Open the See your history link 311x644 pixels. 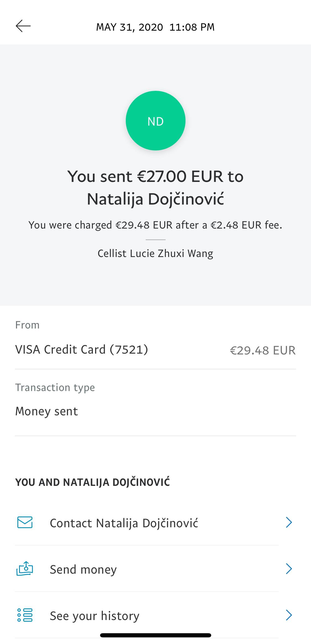95,616
